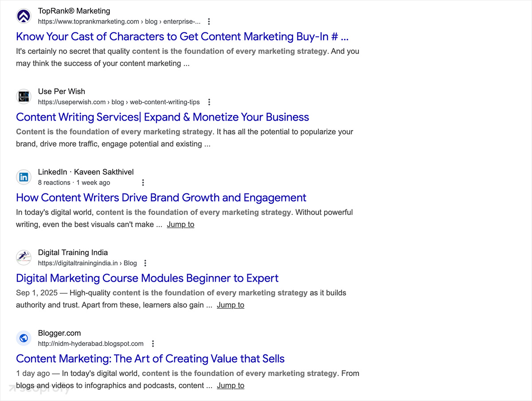The image size is (532, 401).
Task: Click the Digital Training India favicon
Action: [23, 258]
